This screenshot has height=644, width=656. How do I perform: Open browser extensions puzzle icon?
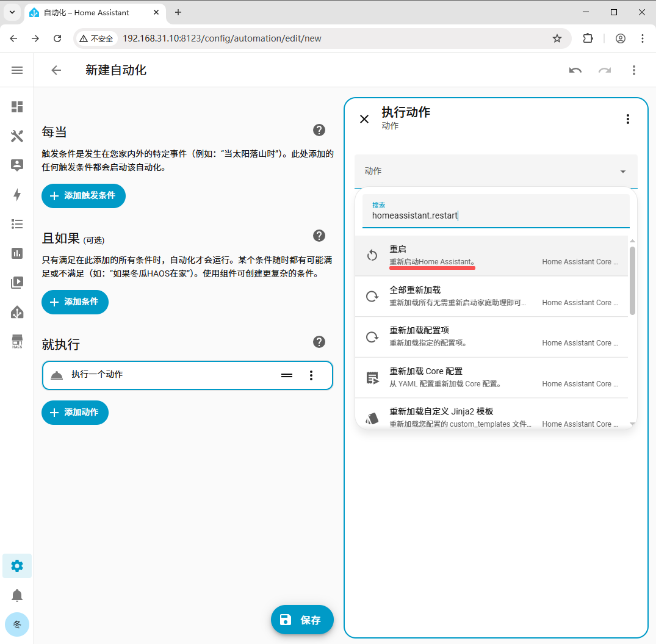click(588, 38)
